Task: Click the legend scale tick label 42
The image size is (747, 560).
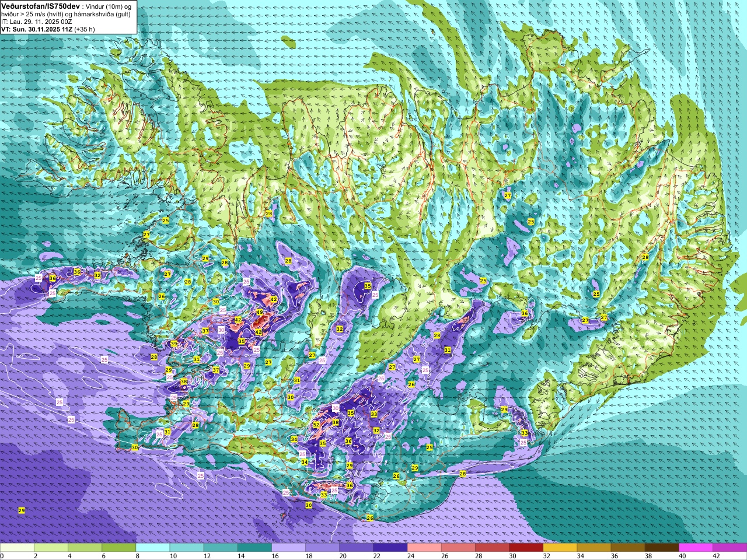Action: click(716, 556)
